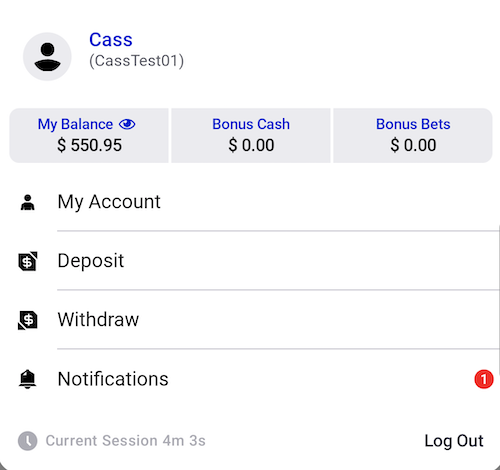The height and width of the screenshot is (470, 500).
Task: Click the Cass username link
Action: point(111,40)
